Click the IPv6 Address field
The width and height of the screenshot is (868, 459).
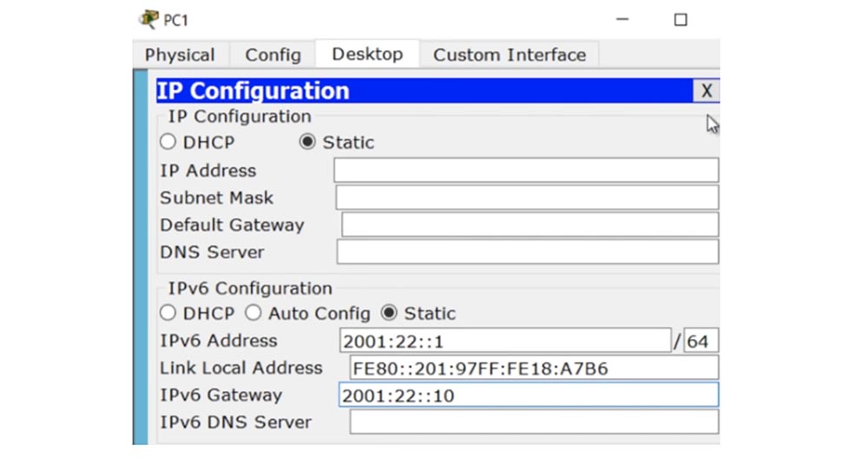tap(504, 341)
